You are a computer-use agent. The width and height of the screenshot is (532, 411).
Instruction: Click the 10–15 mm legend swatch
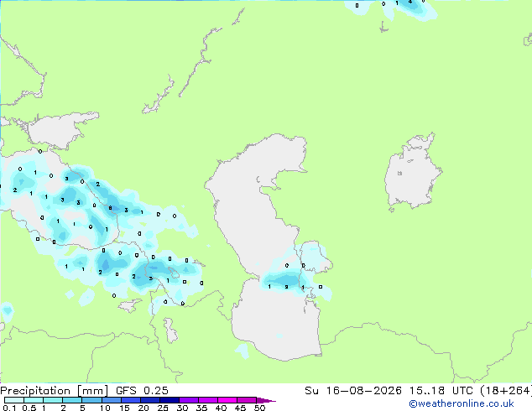pos(111,400)
